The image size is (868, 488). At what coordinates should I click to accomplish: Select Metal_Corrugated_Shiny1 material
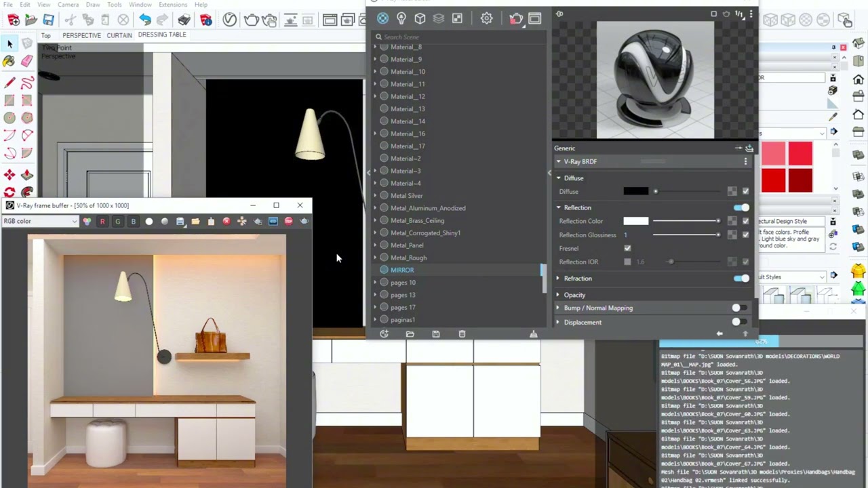pyautogui.click(x=425, y=232)
